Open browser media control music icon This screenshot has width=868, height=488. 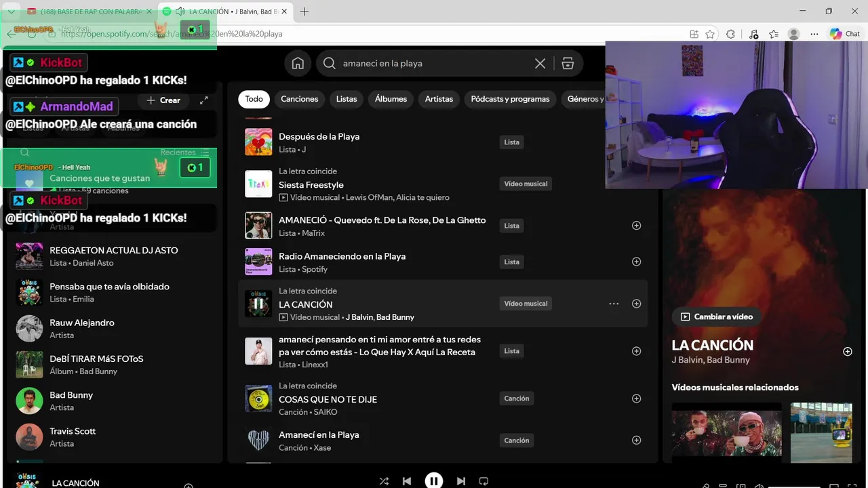click(754, 34)
